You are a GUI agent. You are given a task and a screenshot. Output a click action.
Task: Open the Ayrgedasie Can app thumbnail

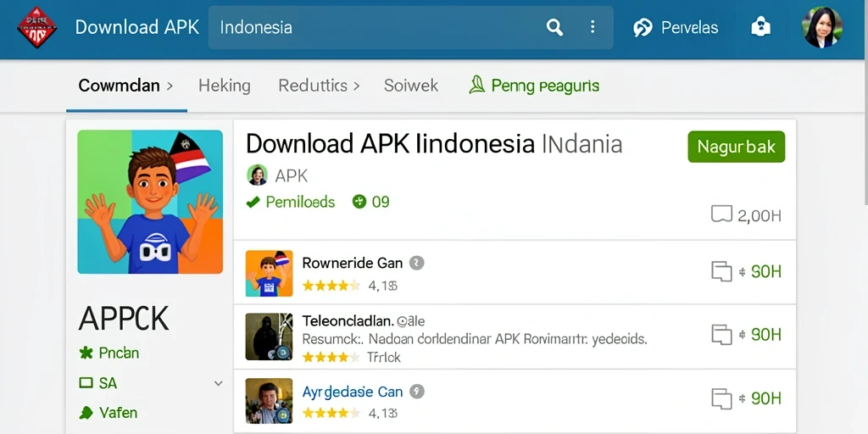269,401
